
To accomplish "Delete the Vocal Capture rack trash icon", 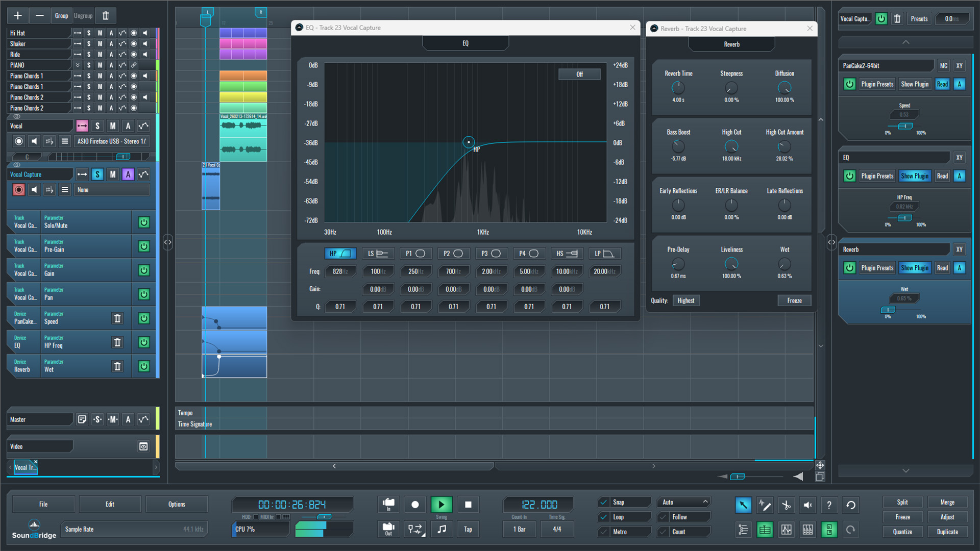I will click(897, 19).
